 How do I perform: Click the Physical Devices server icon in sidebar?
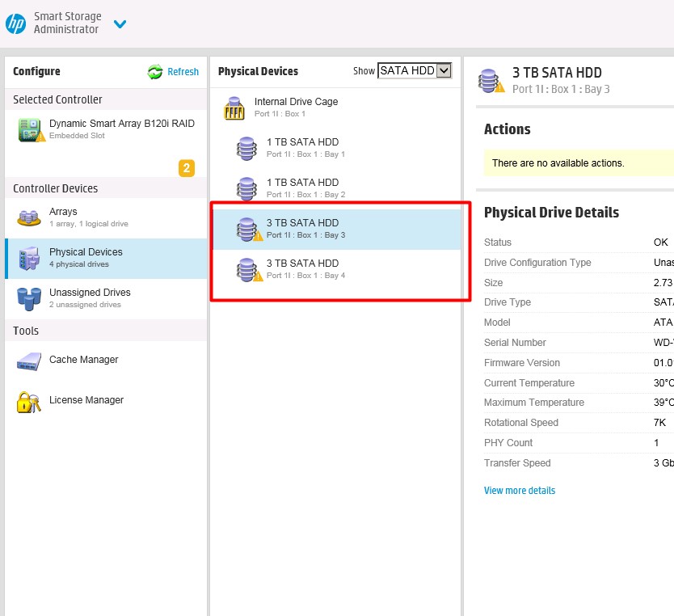click(29, 259)
